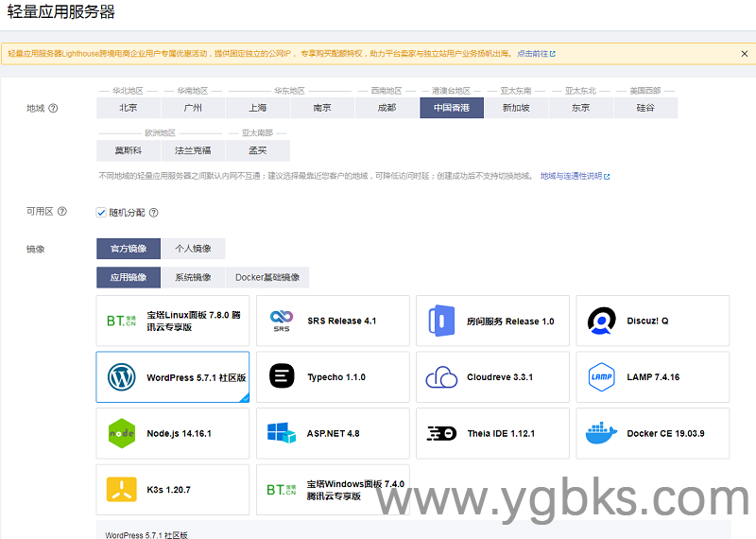Switch to 应用镜像 tab
The image size is (756, 539).
(x=129, y=277)
